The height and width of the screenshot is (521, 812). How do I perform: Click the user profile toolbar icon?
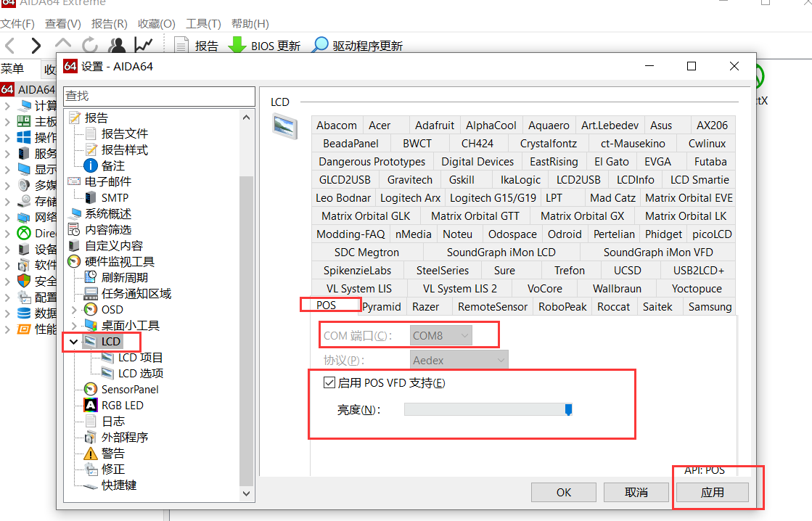[x=117, y=46]
